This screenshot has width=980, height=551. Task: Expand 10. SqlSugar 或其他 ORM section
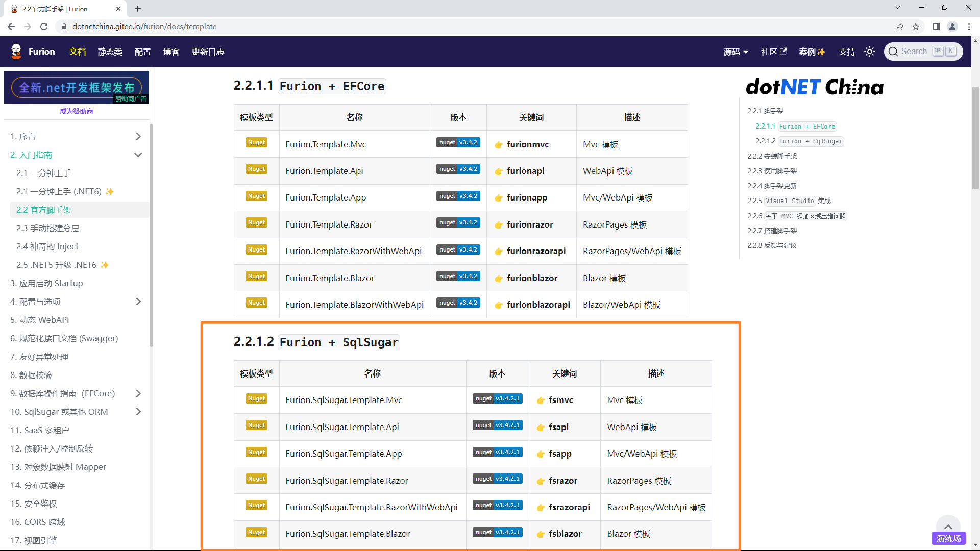(138, 412)
